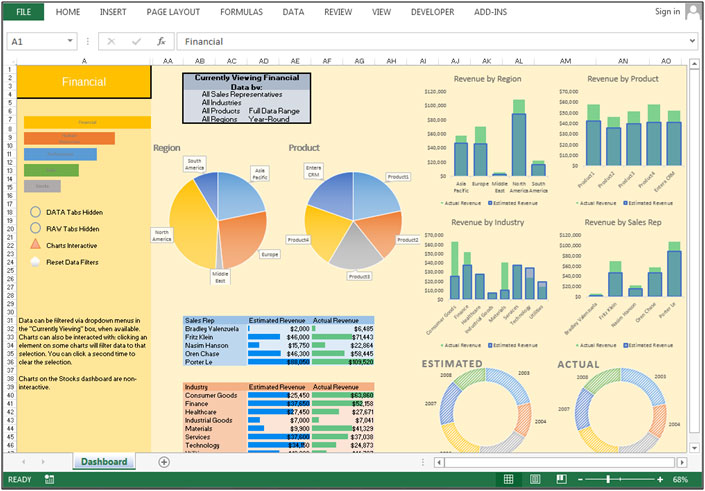Select Normal view icon in status bar

[508, 480]
